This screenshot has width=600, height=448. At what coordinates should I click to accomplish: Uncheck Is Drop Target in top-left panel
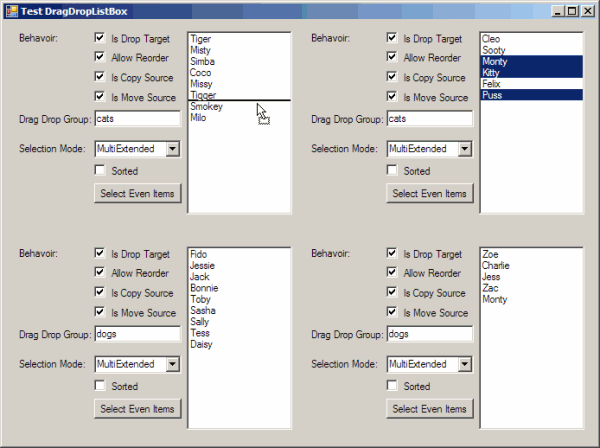point(100,39)
